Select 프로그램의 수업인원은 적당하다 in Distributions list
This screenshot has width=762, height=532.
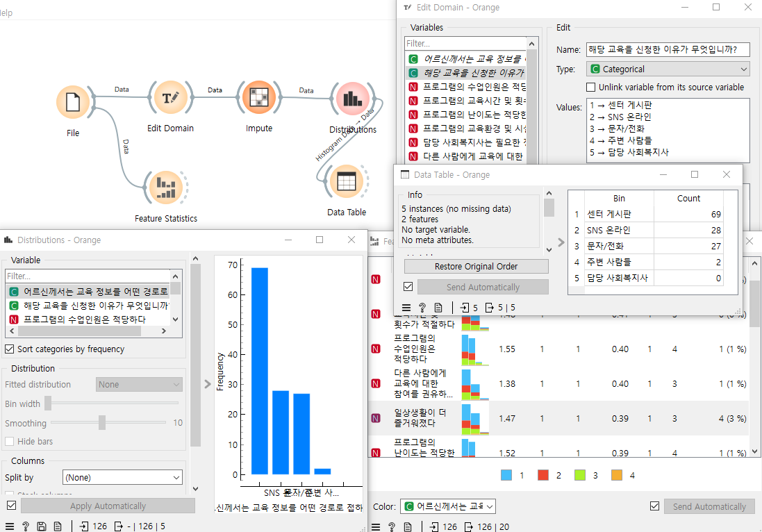point(89,319)
